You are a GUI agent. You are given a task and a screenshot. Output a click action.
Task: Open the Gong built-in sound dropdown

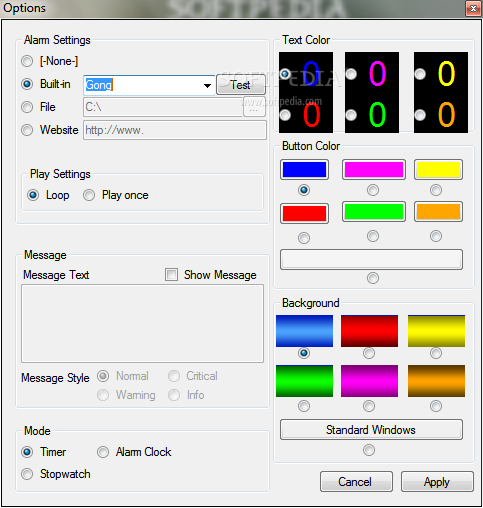tap(207, 85)
